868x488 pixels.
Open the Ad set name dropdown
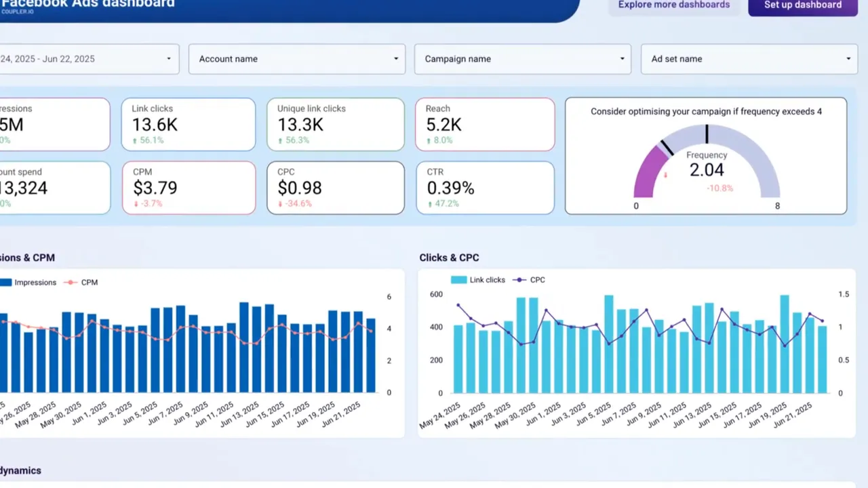click(749, 59)
